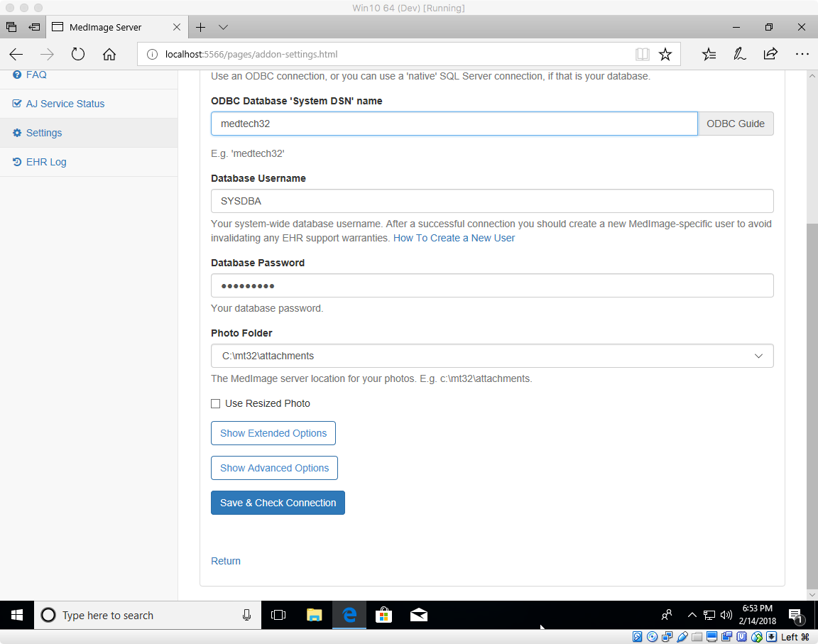Click the Cortana microphone icon
818x644 pixels.
tap(247, 616)
